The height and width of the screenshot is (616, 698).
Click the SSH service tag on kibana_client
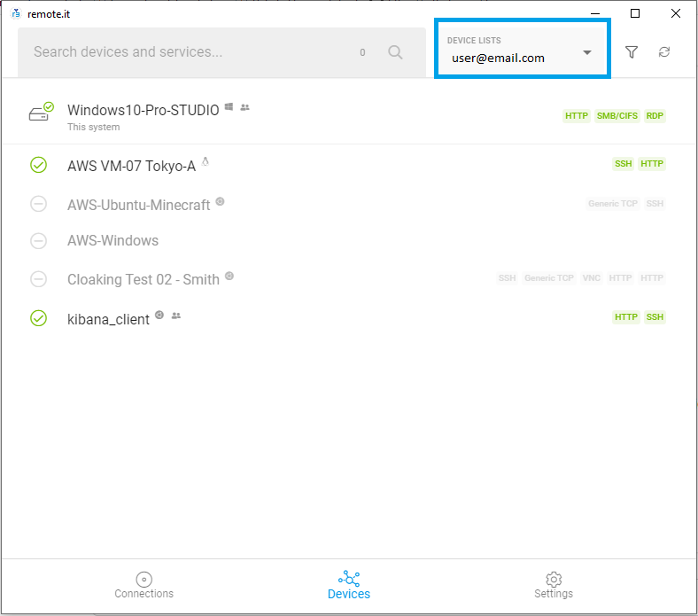pos(655,317)
